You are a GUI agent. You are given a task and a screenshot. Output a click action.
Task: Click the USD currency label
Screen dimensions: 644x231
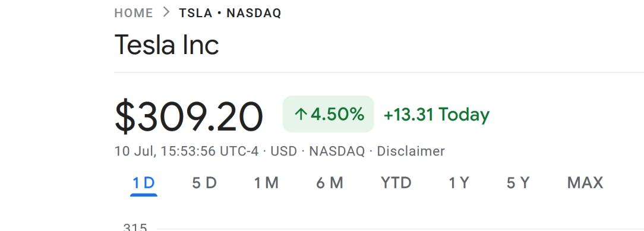[284, 151]
